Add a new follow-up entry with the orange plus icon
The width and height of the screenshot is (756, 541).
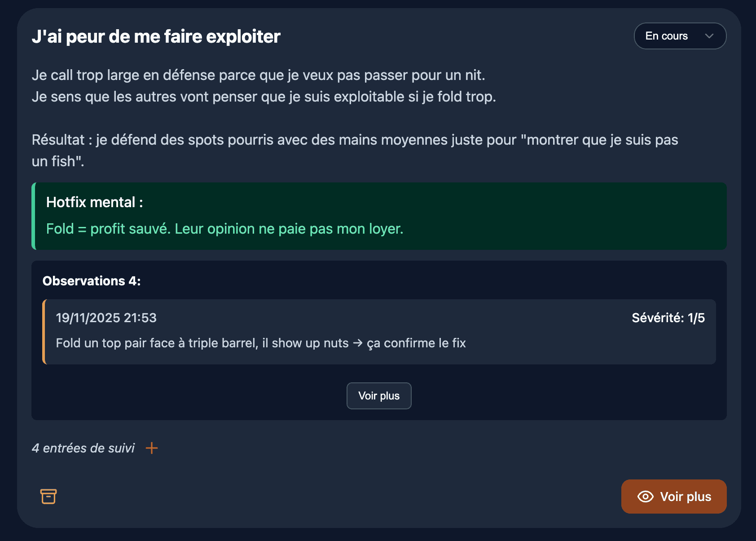[x=152, y=448]
